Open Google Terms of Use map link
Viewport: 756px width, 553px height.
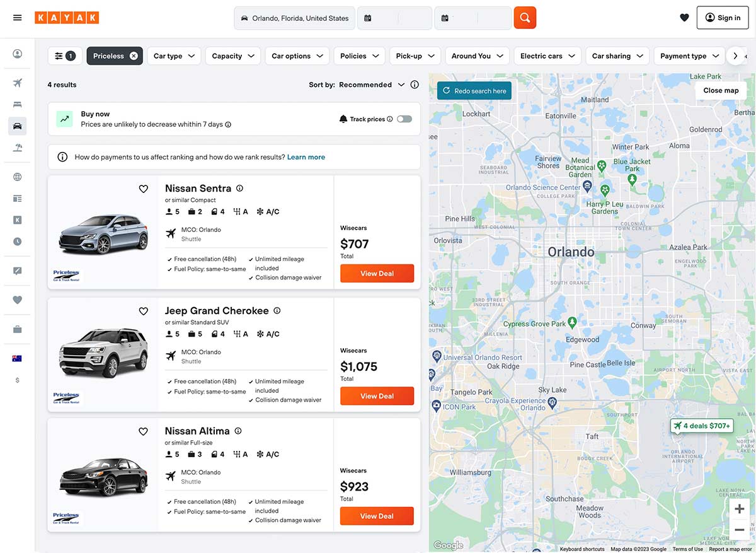coord(688,549)
